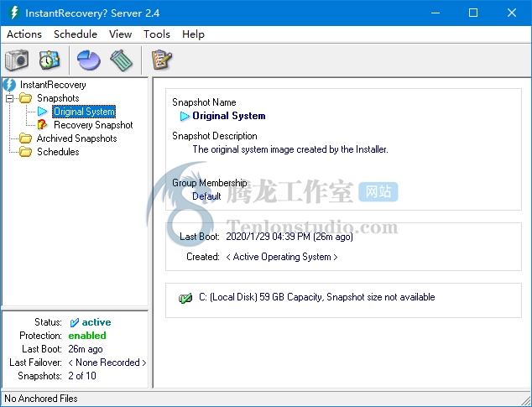Collapse the Snapshots tree node

pyautogui.click(x=10, y=98)
